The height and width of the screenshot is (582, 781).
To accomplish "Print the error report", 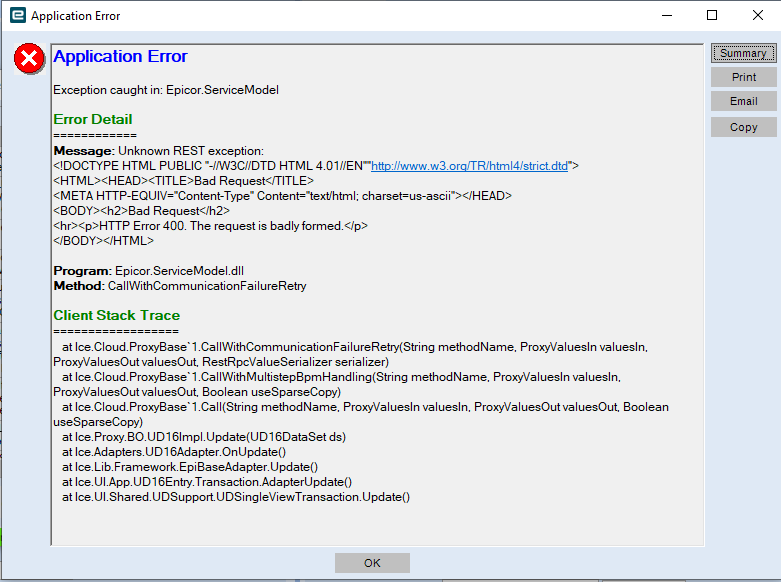I will pos(743,77).
